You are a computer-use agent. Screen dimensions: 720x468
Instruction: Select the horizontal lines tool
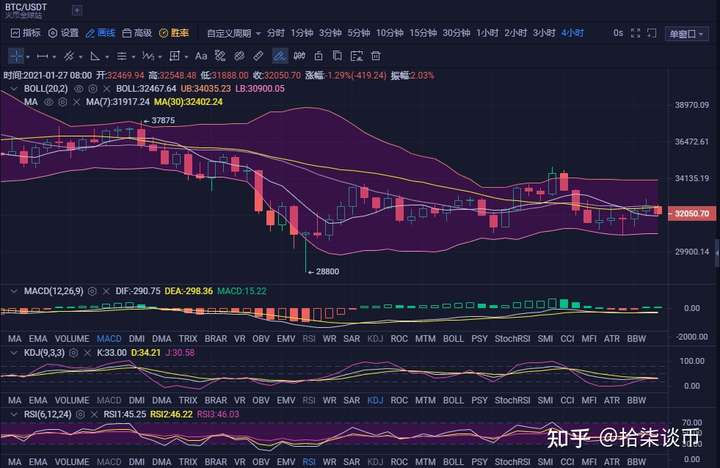122,56
